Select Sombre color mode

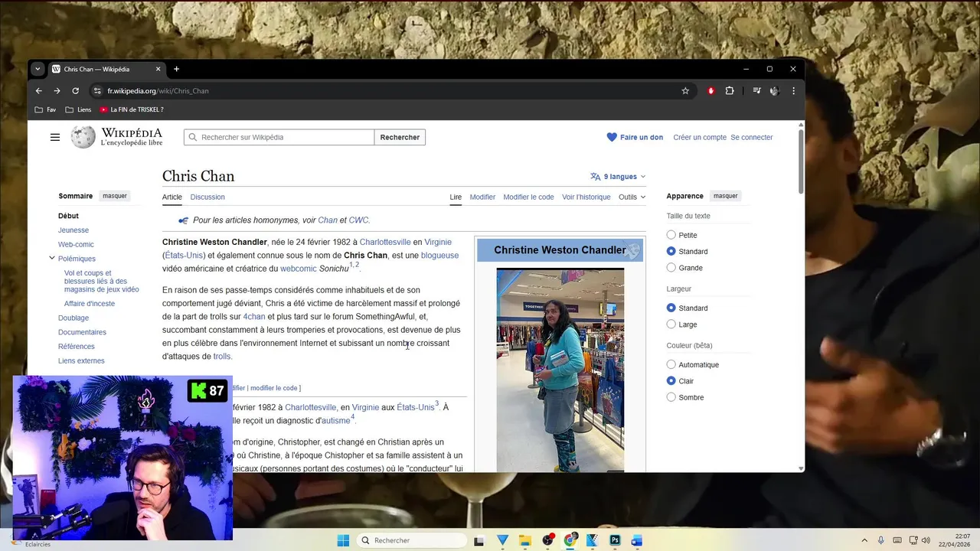[x=671, y=397]
